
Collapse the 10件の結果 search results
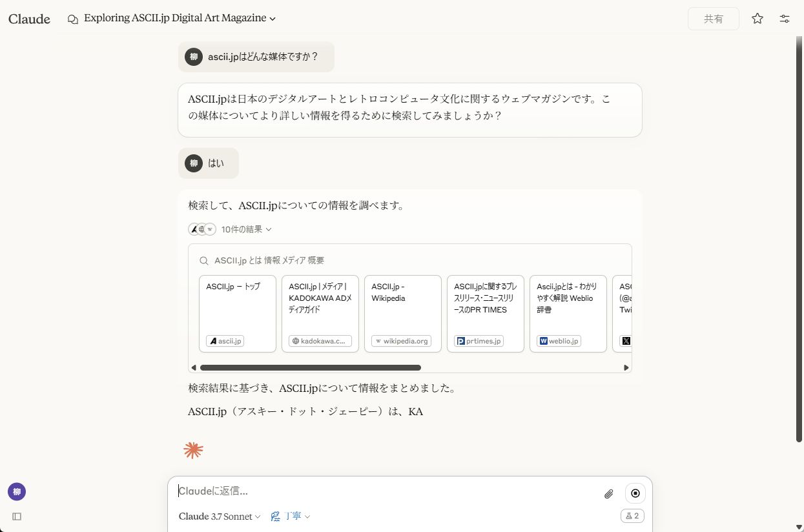pyautogui.click(x=246, y=229)
